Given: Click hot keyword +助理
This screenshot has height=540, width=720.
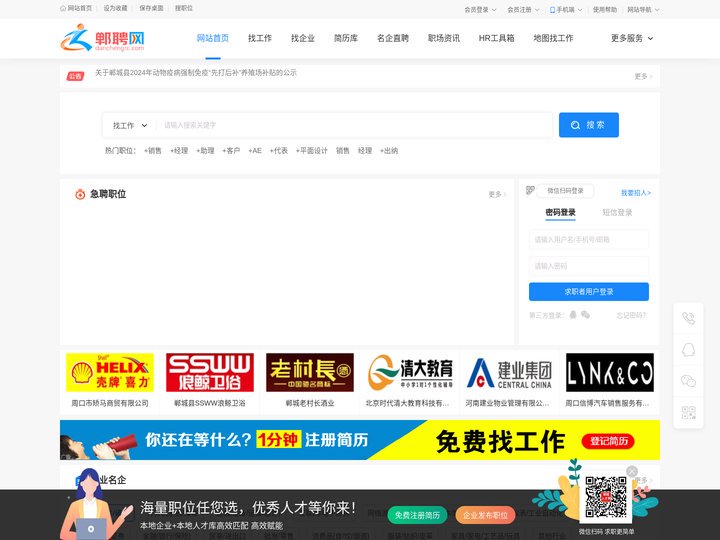Looking at the screenshot, I should (x=205, y=151).
